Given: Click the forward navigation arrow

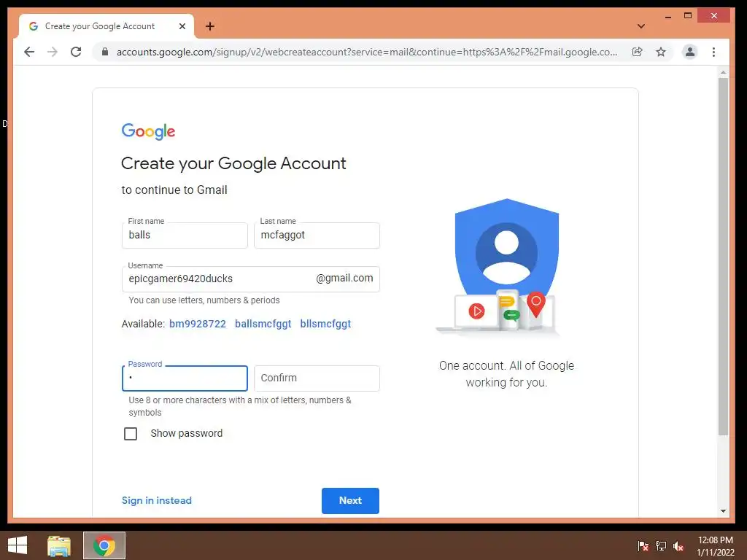Looking at the screenshot, I should click(x=53, y=52).
